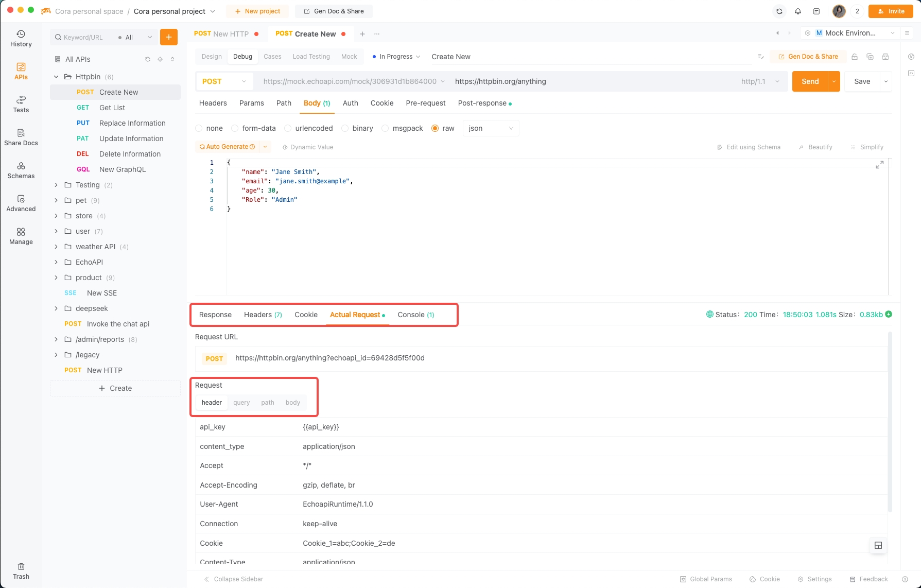Switch to the Response tab
The image size is (921, 588).
215,315
